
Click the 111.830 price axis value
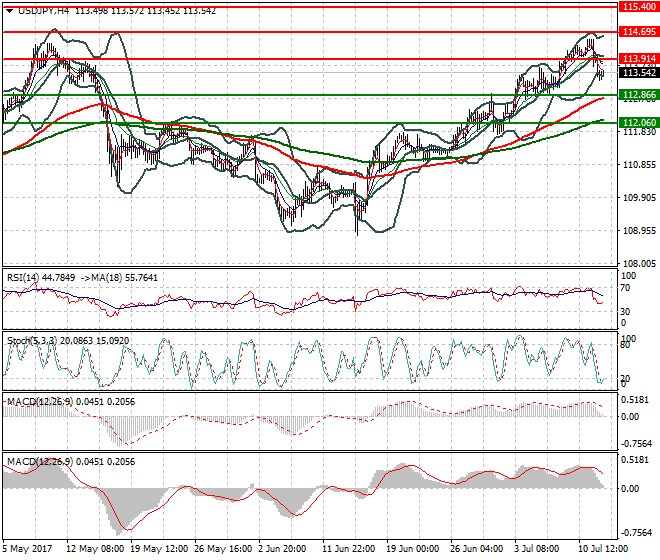coord(639,132)
